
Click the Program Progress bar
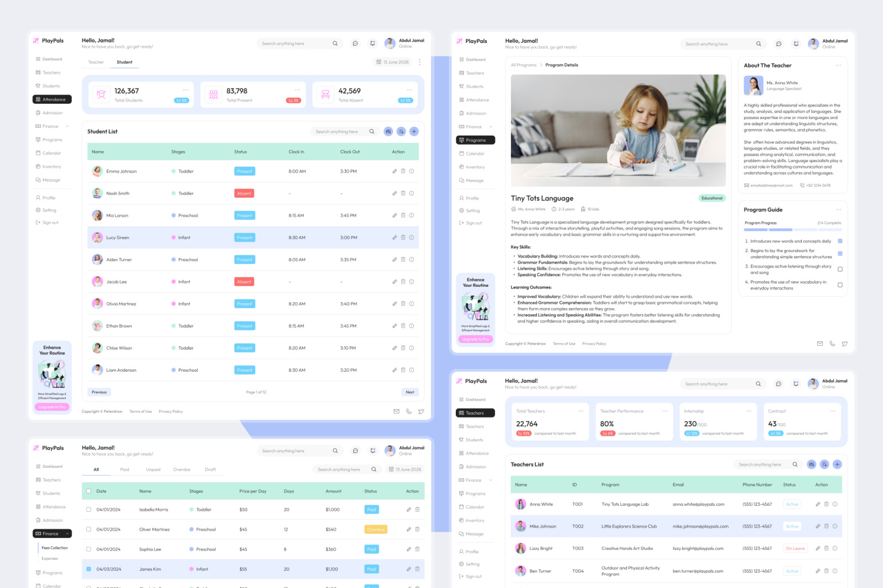(792, 229)
